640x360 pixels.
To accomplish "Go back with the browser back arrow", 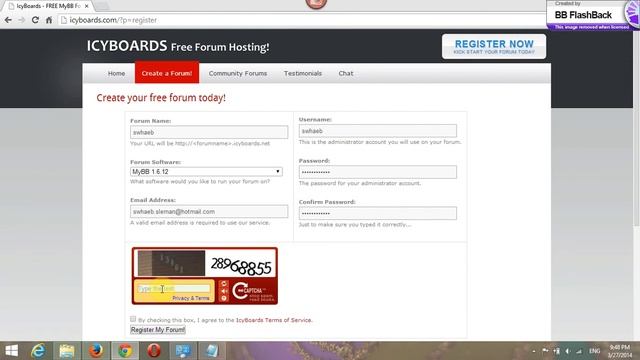I will click(x=8, y=20).
